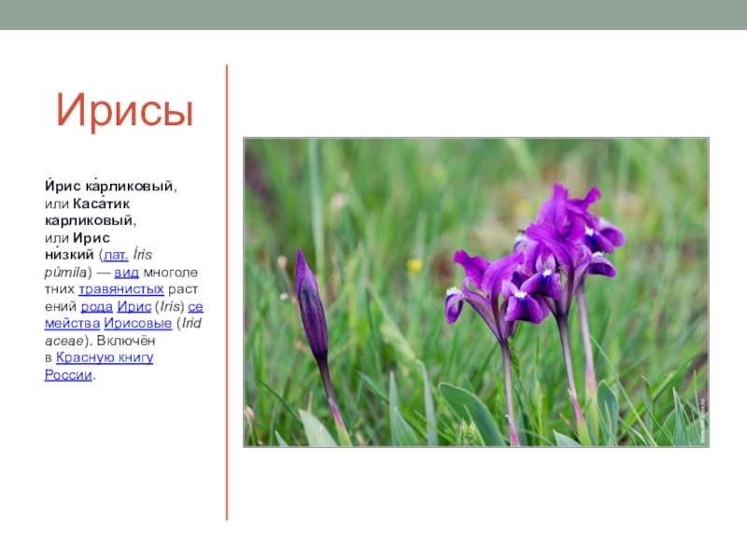Open the 'Красную книгу' link

(x=104, y=357)
